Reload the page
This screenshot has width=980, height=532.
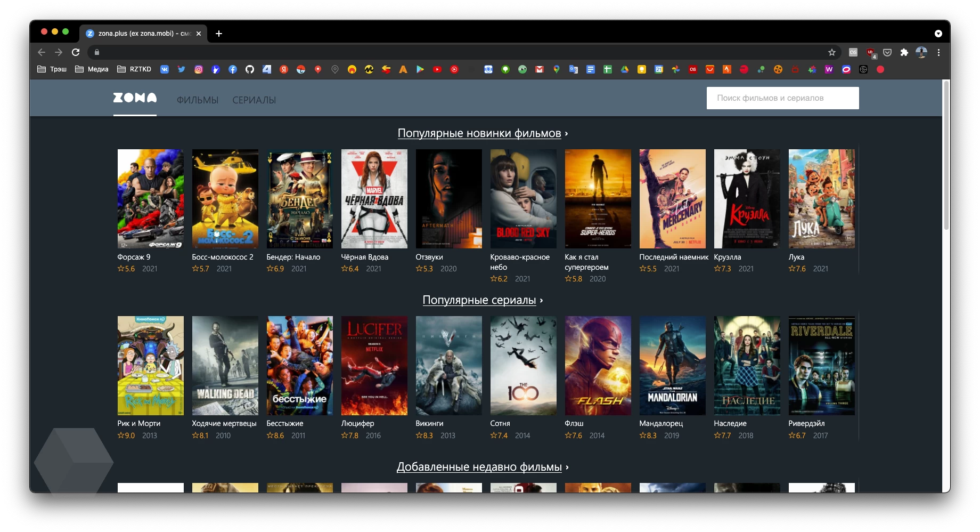(x=76, y=52)
